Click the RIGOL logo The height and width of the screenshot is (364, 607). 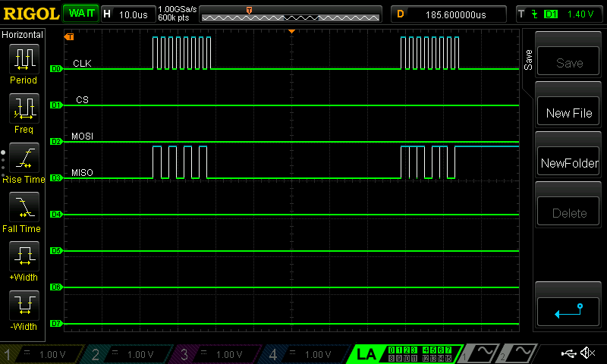[x=31, y=14]
